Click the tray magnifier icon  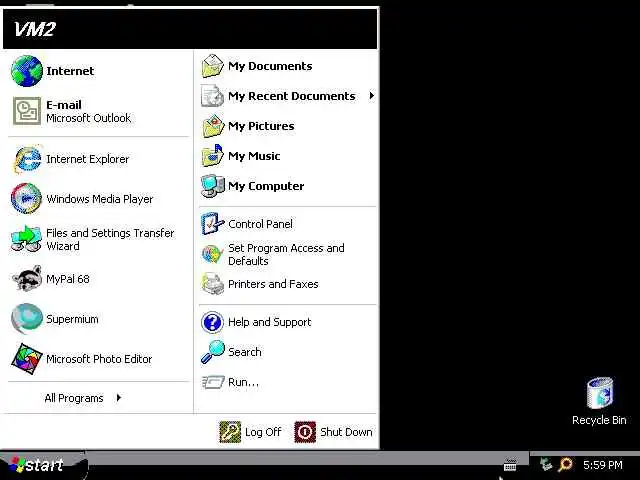tap(565, 464)
